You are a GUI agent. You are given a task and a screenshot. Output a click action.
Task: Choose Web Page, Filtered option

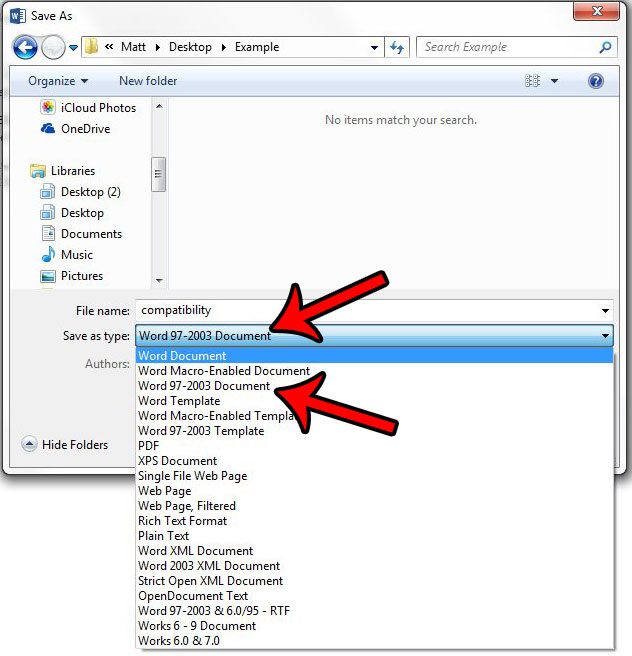point(375,506)
